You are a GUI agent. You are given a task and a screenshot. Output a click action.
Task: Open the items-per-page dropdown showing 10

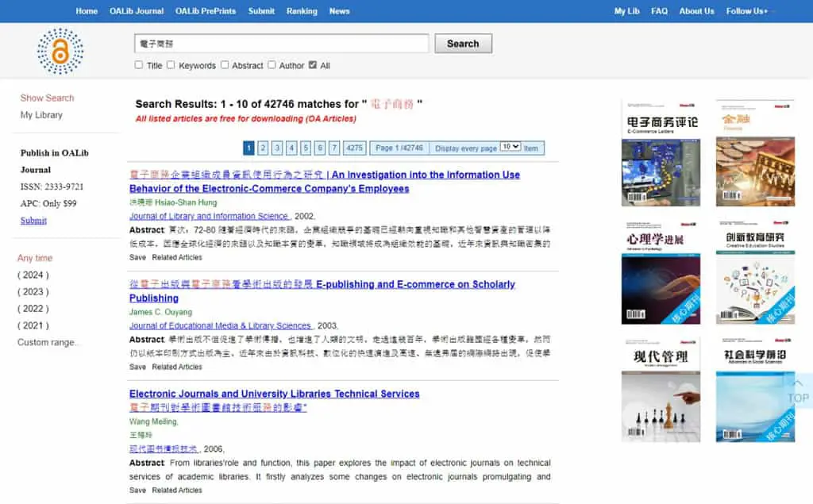(511, 147)
